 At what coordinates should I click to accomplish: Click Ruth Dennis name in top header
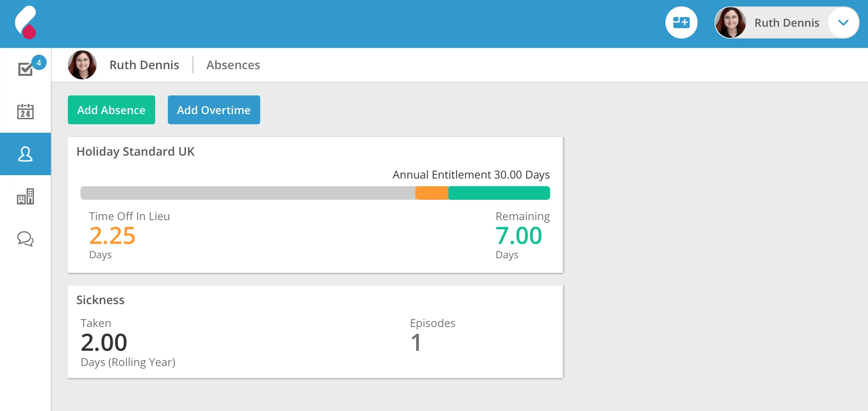pos(787,23)
